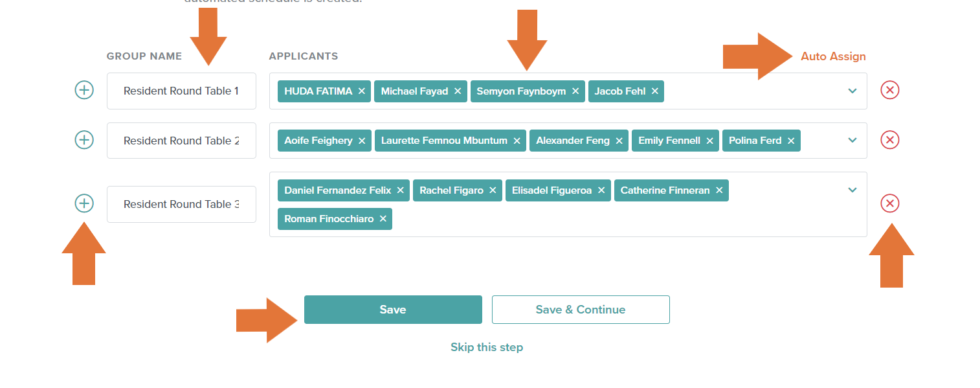Remove HUDA FATIMA from the applicants
The height and width of the screenshot is (388, 980).
(x=362, y=91)
